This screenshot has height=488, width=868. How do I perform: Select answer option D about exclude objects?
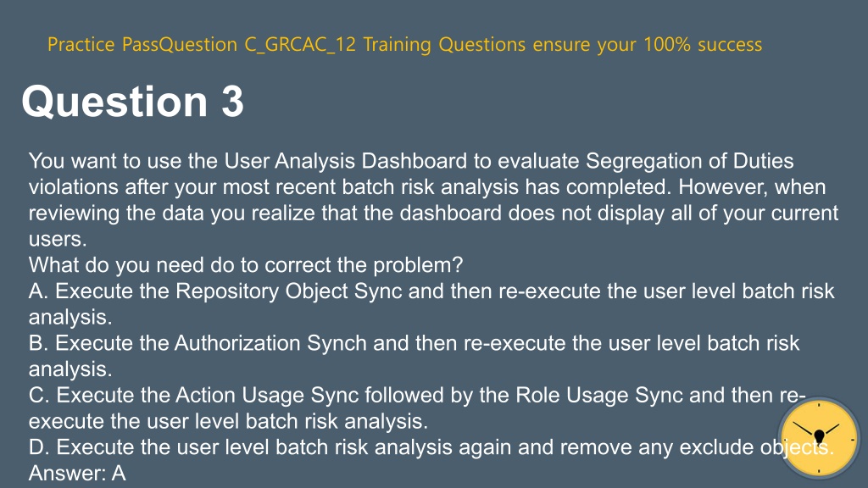pos(431,447)
